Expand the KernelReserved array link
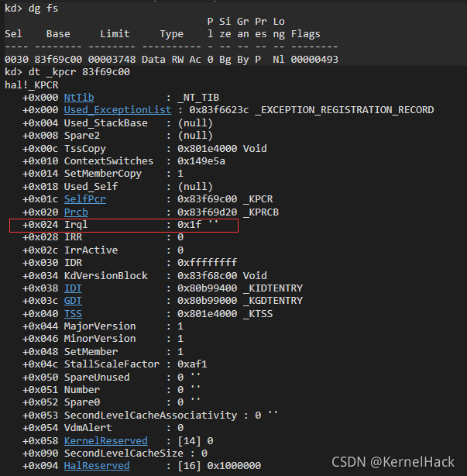The height and width of the screenshot is (476, 467). click(106, 441)
